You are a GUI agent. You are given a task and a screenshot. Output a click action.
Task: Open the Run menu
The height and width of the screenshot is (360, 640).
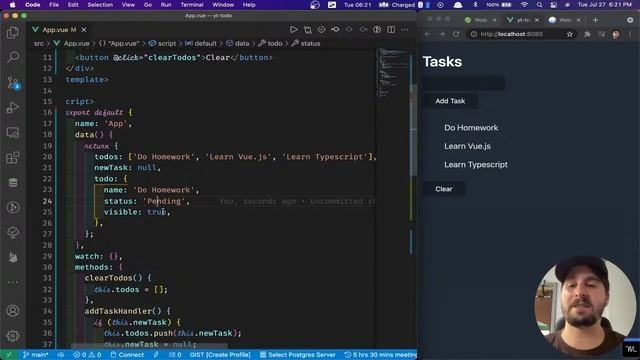pos(166,5)
